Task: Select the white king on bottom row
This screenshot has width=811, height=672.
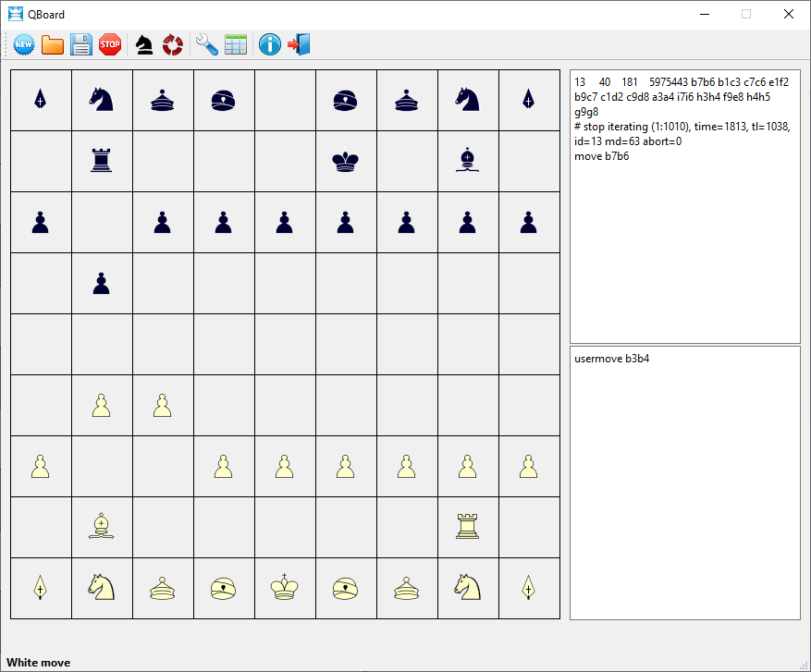Action: click(285, 587)
